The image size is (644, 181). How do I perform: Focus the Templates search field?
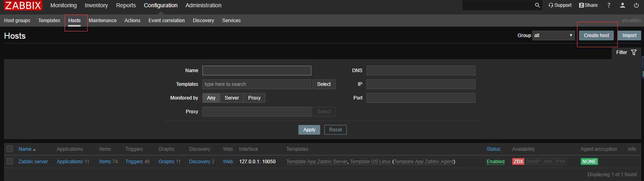pos(257,84)
